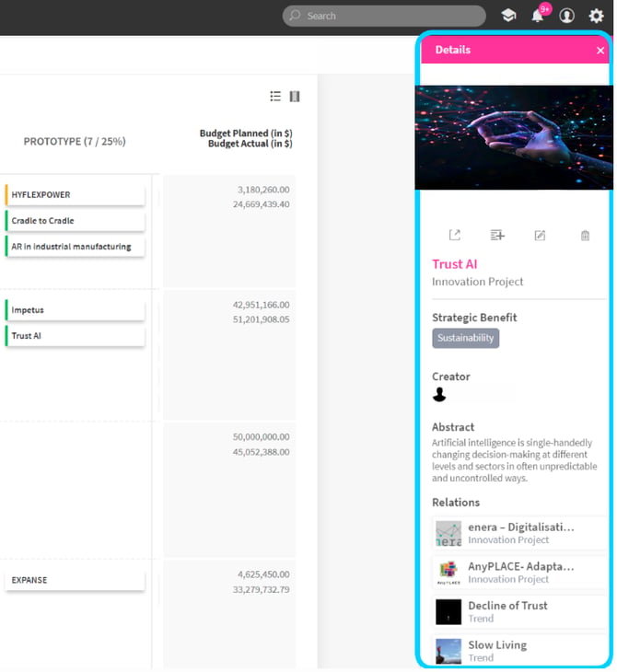Click the AnyPLACE relation thumbnail
This screenshot has height=672, width=617.
(x=448, y=573)
